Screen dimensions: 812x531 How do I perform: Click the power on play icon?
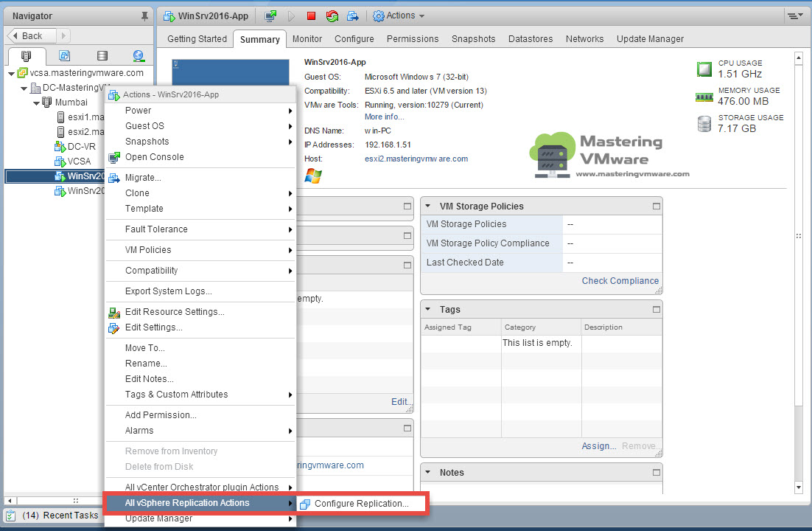291,16
